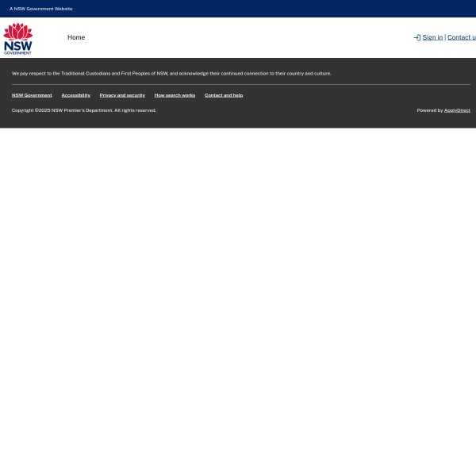Click the divider between Sign in and Contact us
The image size is (476, 476).
pyautogui.click(x=445, y=37)
